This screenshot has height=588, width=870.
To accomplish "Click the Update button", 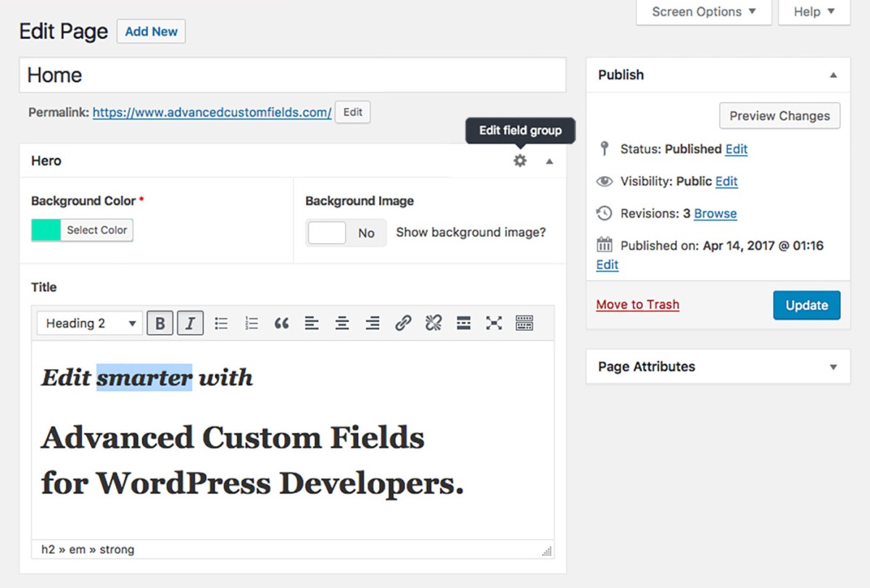I will pyautogui.click(x=807, y=305).
